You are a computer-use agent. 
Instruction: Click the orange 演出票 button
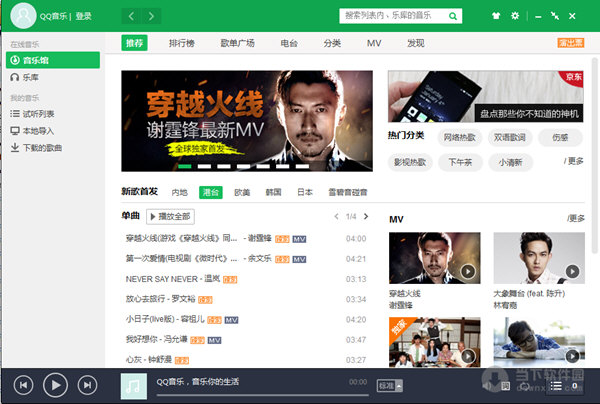(x=570, y=43)
